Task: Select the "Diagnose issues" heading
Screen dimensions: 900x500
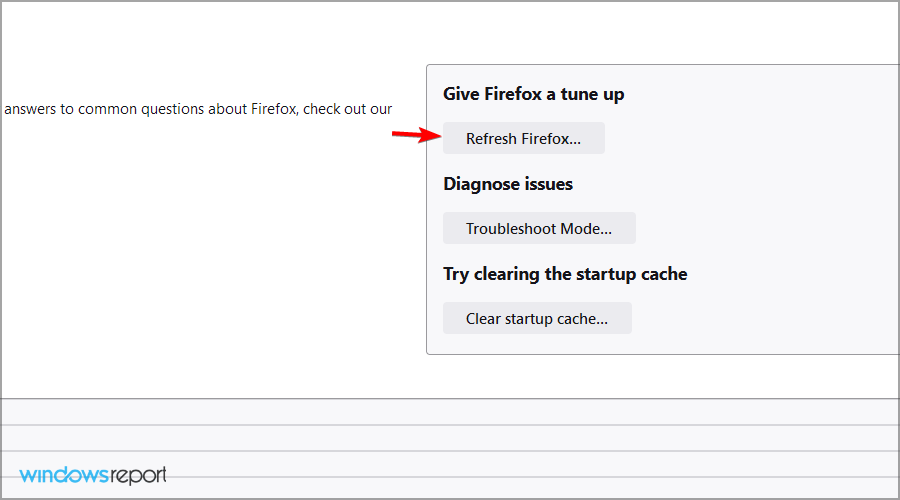Action: pyautogui.click(x=508, y=184)
